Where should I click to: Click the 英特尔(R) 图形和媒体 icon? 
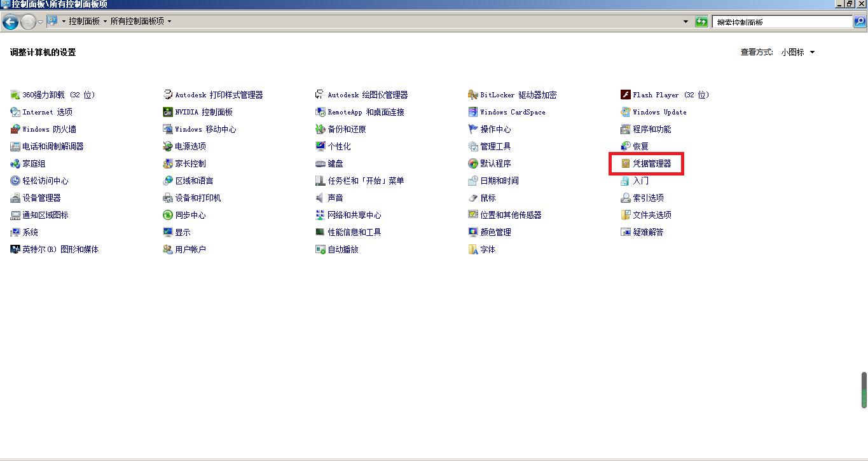click(x=15, y=249)
